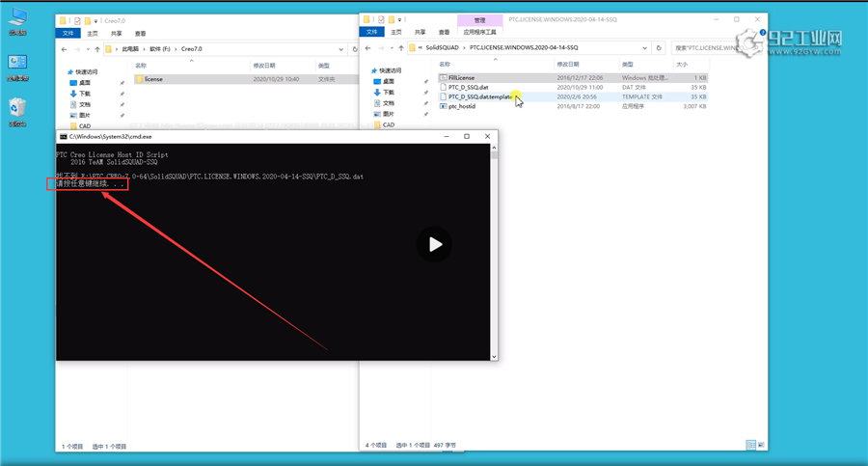Open 共享 tab in PTC.LICENSE window
The height and width of the screenshot is (466, 868).
420,32
